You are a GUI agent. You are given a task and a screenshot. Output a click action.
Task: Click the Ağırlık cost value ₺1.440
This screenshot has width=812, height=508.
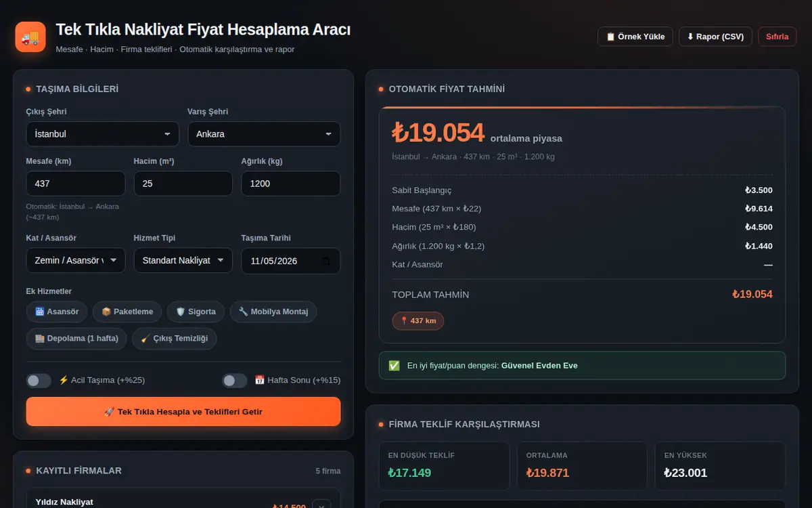(759, 246)
